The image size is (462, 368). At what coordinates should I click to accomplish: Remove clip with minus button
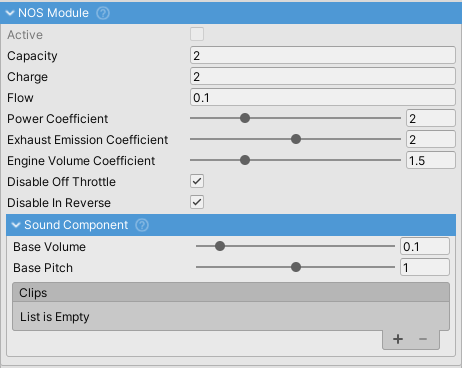click(423, 339)
